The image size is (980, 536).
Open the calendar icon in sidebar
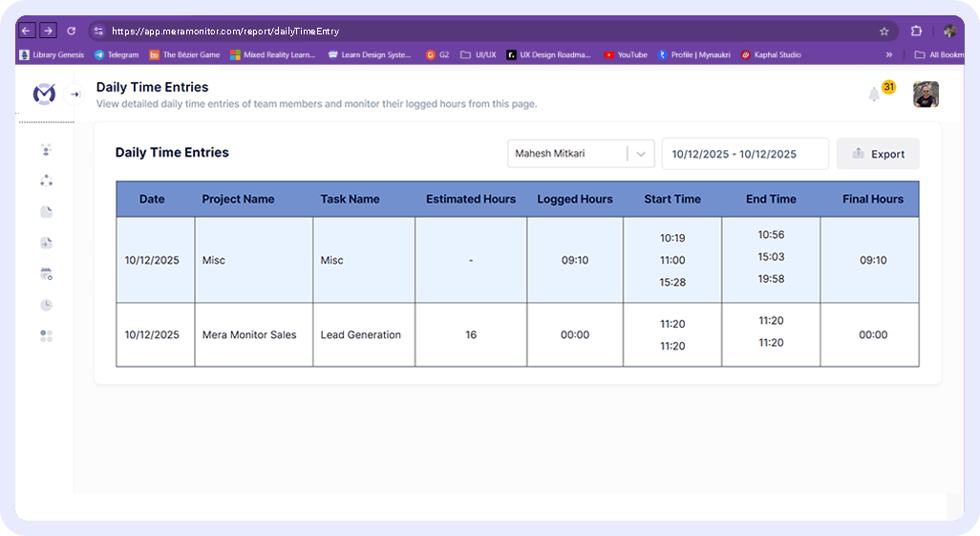point(46,274)
